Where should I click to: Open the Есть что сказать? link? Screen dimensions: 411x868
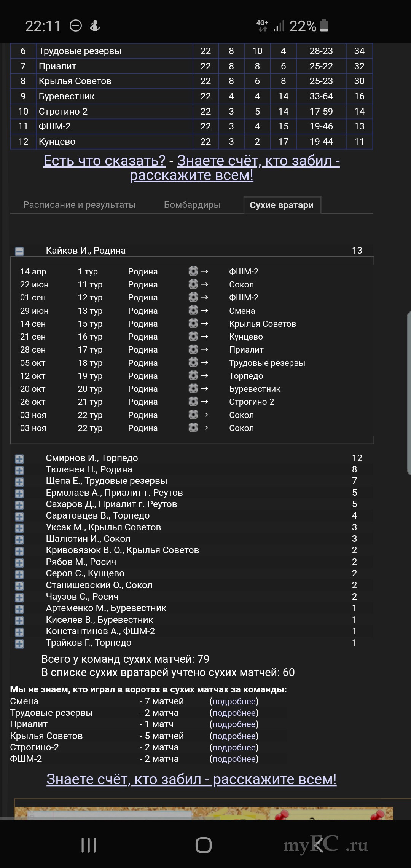[x=105, y=161]
